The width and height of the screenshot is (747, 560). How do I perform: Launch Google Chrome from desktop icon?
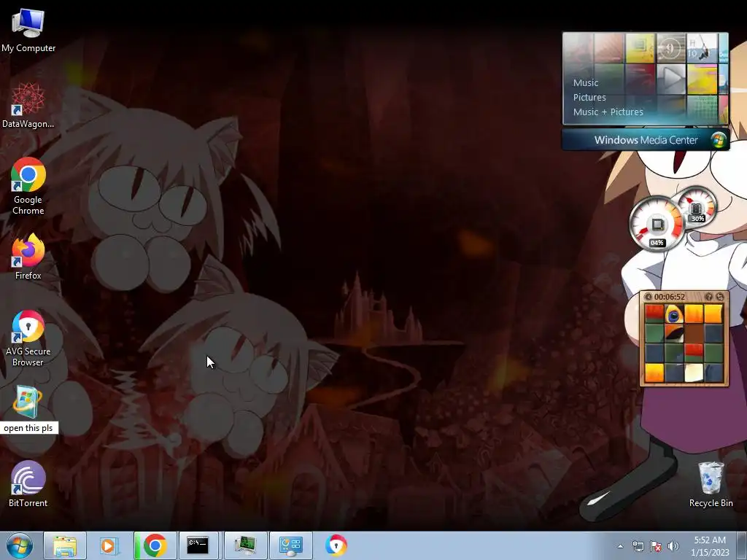[x=28, y=186]
